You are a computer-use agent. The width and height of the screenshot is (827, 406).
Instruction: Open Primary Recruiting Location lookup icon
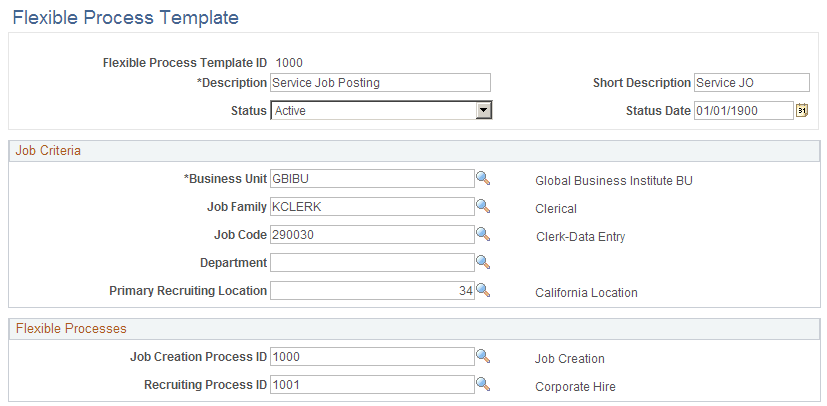coord(483,290)
